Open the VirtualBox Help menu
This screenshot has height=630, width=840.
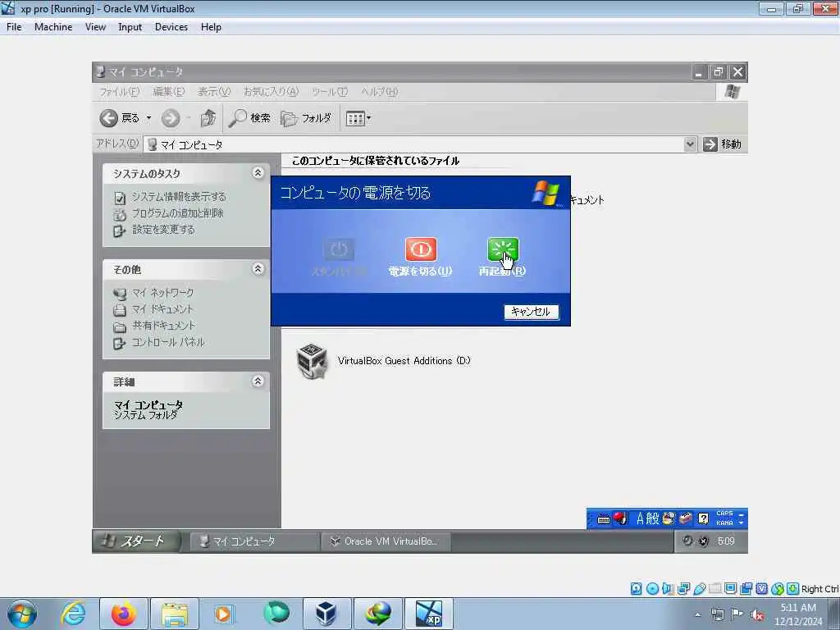(x=211, y=27)
